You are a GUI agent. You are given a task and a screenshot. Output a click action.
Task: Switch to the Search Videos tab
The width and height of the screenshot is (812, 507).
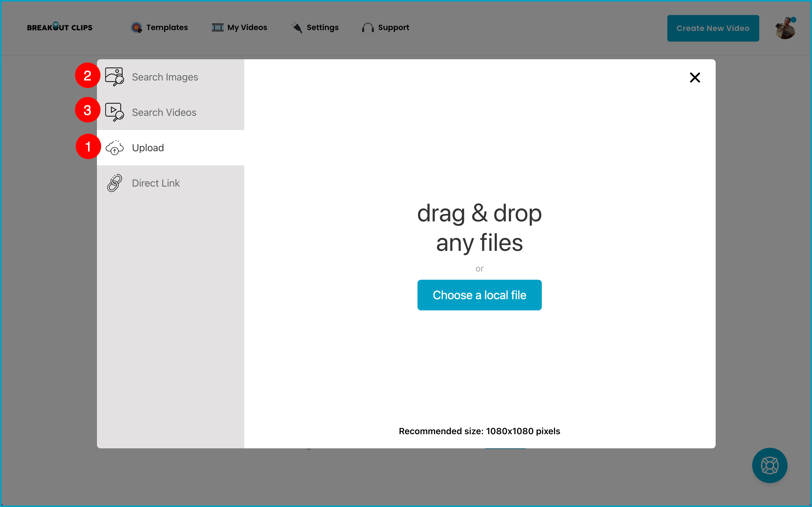click(164, 112)
